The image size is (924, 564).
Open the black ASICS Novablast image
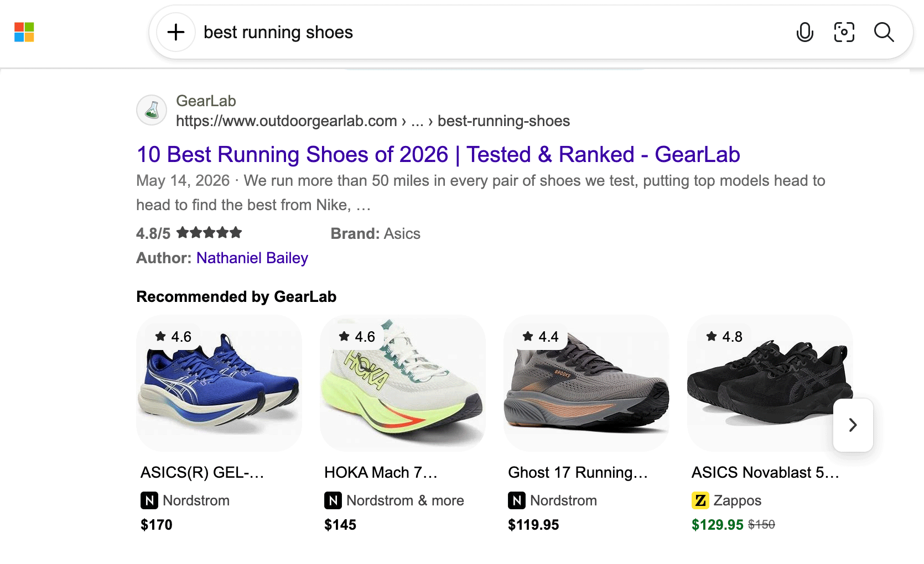770,383
